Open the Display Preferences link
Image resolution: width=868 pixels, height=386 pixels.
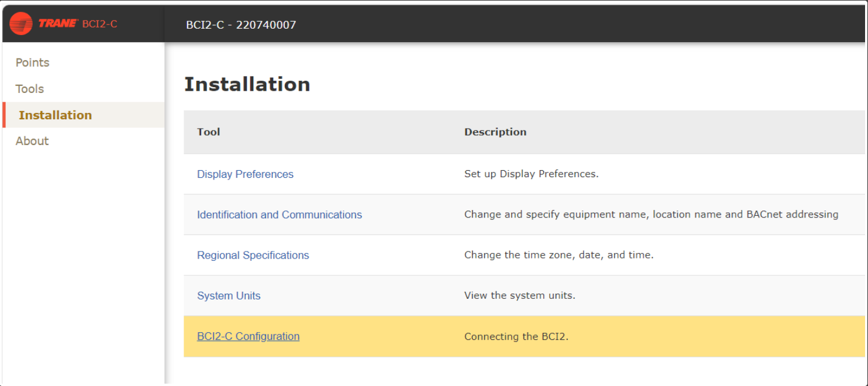[245, 174]
